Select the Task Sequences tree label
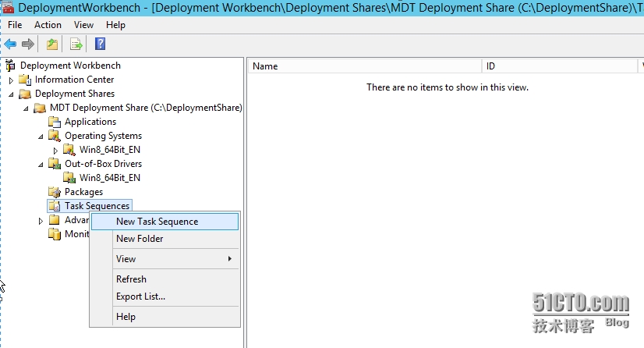The height and width of the screenshot is (348, 644). click(97, 206)
